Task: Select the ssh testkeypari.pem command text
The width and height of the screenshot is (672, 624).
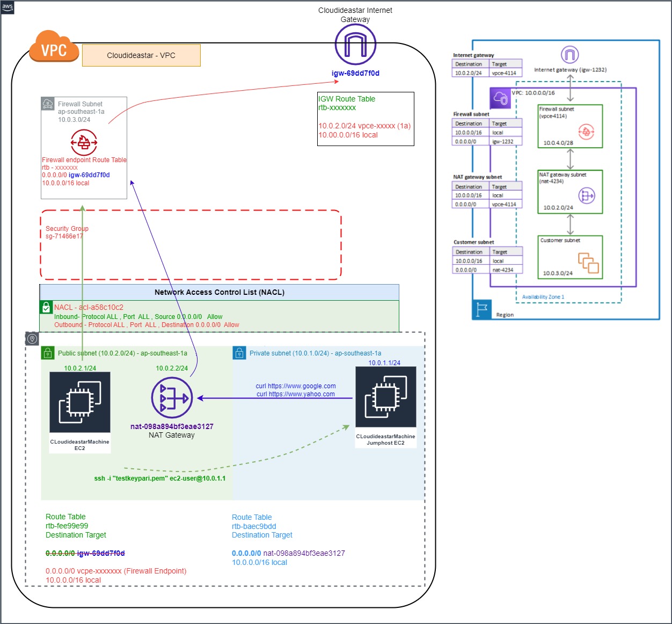Action: click(x=160, y=478)
